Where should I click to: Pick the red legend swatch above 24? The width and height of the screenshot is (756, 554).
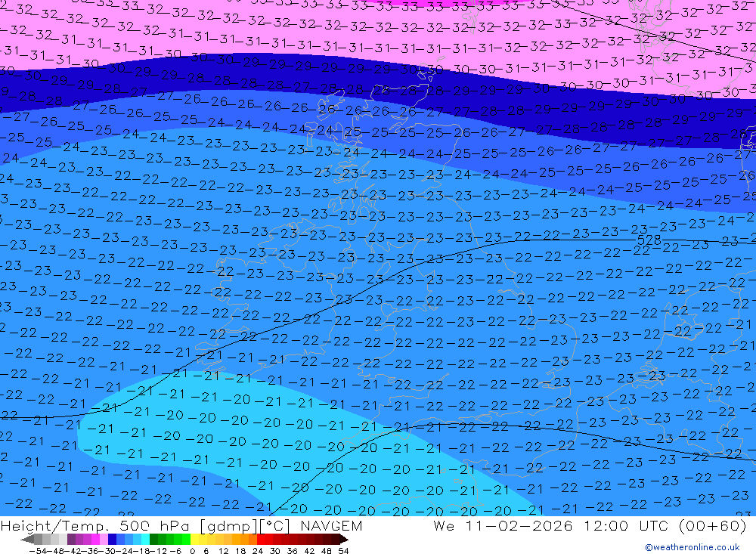coord(261,539)
